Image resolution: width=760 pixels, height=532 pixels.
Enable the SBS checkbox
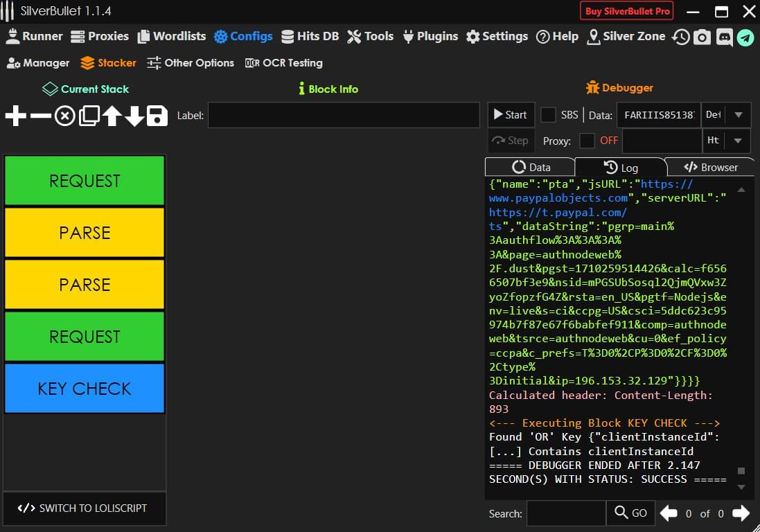coord(548,115)
